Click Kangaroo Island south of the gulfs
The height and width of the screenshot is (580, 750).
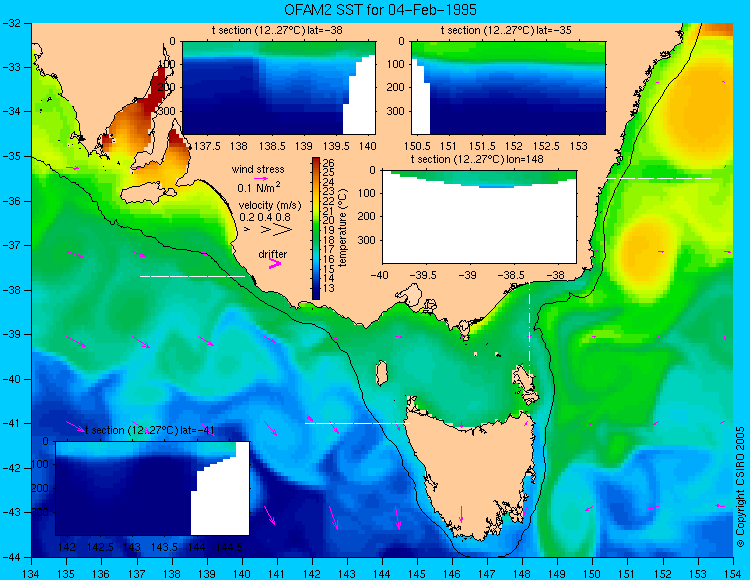click(148, 194)
